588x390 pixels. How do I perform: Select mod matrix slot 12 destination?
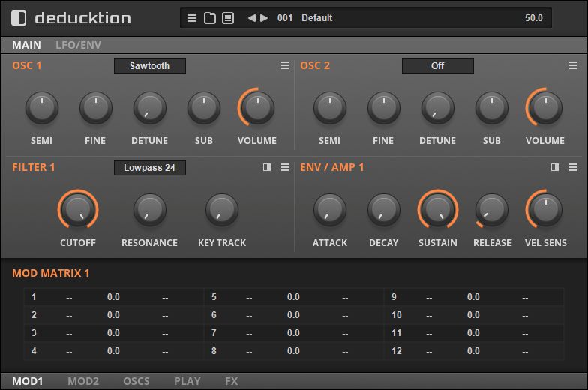[x=525, y=351]
